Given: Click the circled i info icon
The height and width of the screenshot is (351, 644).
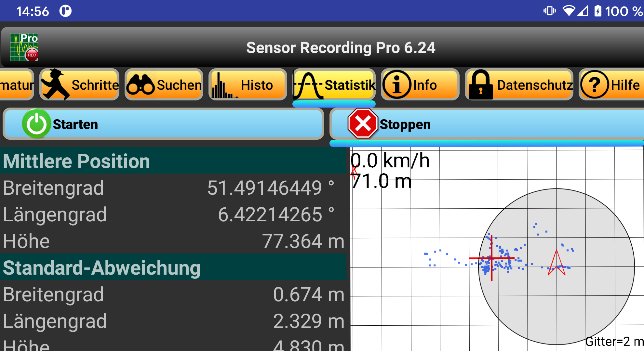Looking at the screenshot, I should (397, 84).
